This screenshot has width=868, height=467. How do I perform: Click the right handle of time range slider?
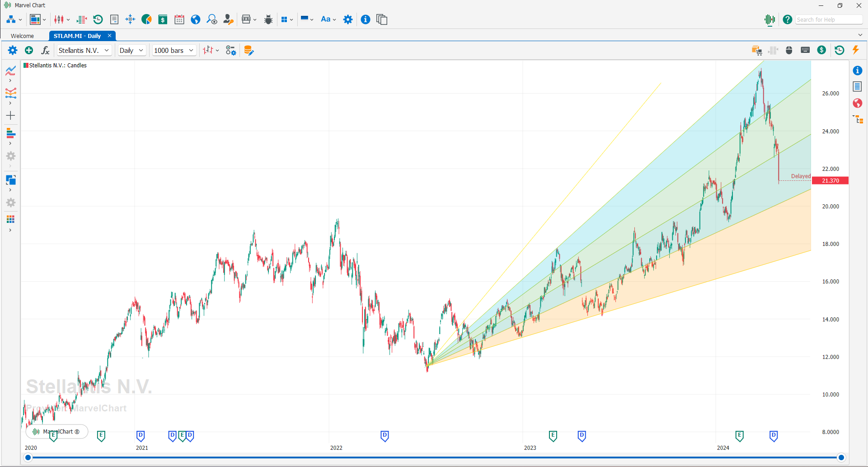pos(841,458)
